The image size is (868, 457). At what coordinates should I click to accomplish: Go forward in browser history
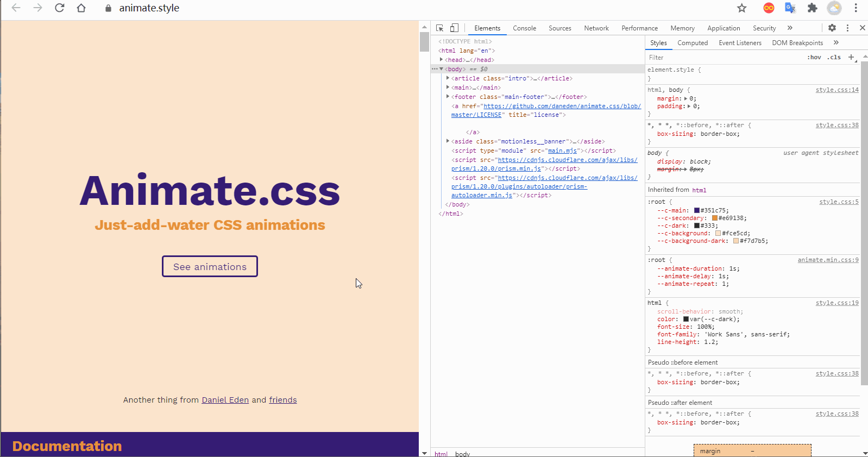[37, 8]
